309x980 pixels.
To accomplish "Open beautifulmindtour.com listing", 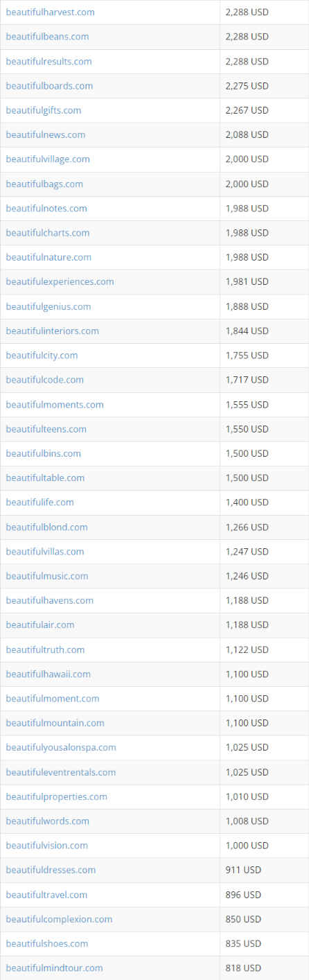I will (x=55, y=968).
